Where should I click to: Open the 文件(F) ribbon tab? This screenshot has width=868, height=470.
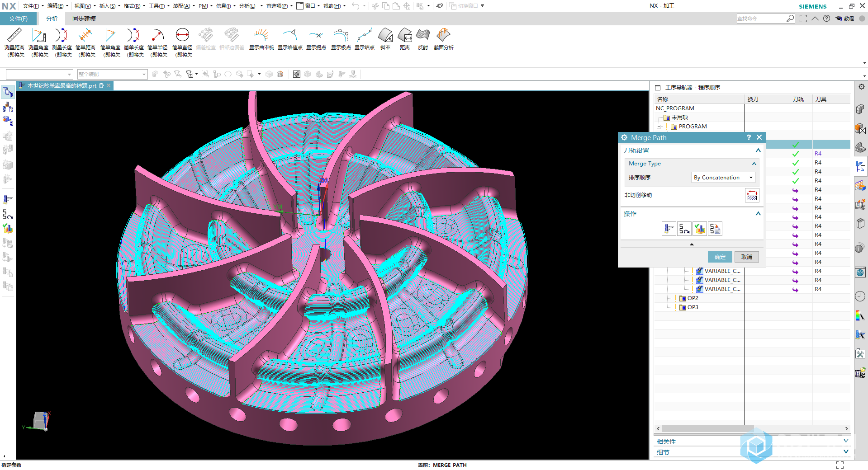click(18, 19)
